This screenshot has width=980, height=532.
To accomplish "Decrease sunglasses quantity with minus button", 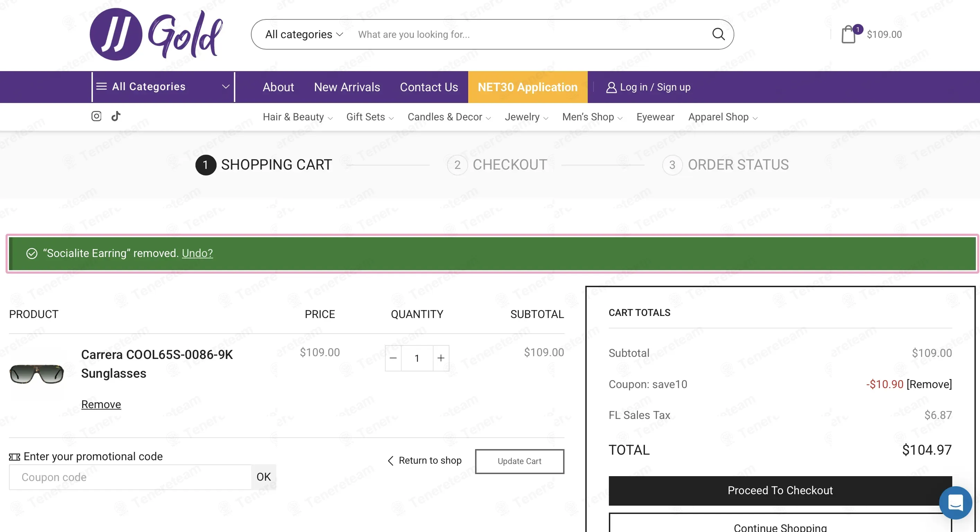I will (x=393, y=358).
